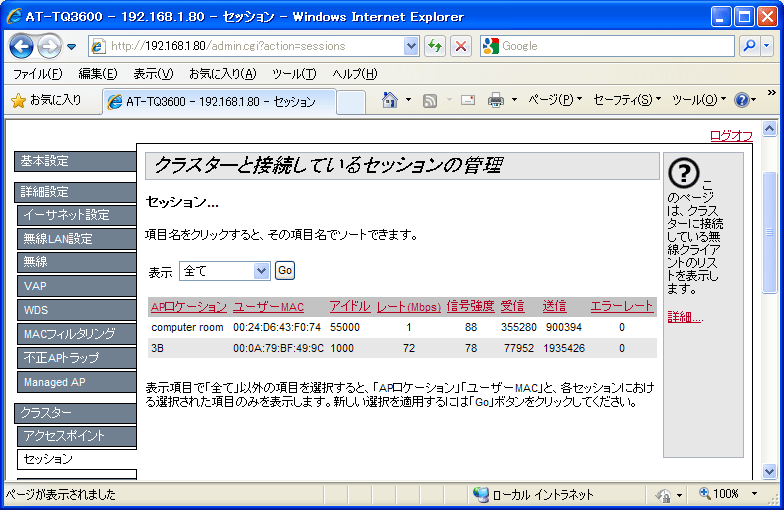Open the recent pages dropdown beside Forward
The width and height of the screenshot is (784, 510).
pos(72,46)
